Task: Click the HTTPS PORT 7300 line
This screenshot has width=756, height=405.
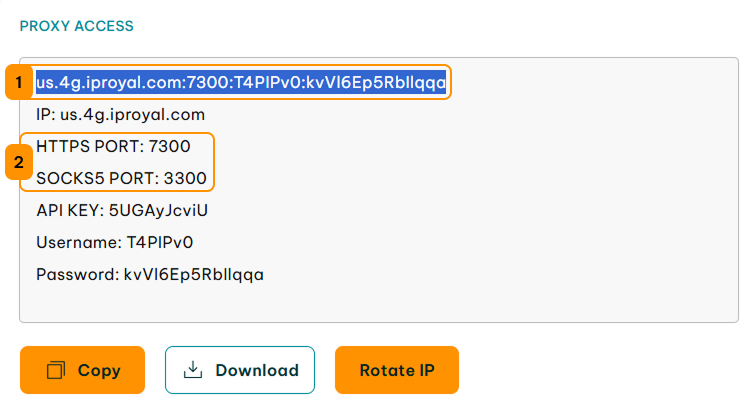Action: pos(113,146)
